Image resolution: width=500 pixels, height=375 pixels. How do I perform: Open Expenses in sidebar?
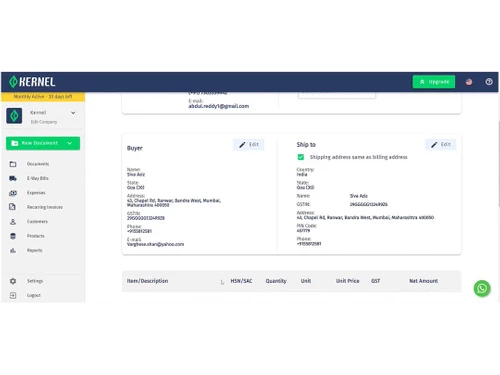[x=36, y=193]
